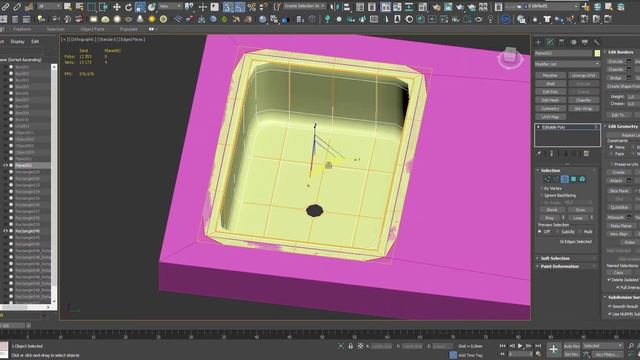Enable Ignore Backfacing checkbox
640x360 pixels.
pyautogui.click(x=542, y=196)
